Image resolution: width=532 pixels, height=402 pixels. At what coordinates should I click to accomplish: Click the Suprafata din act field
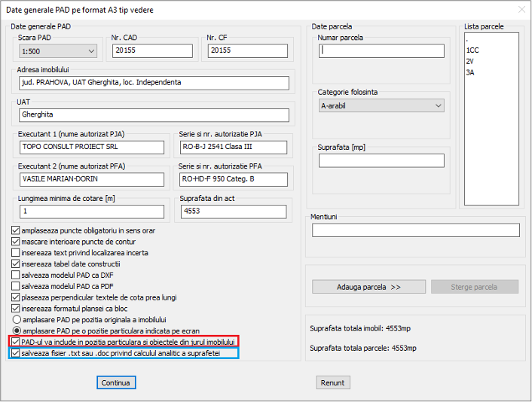point(234,212)
